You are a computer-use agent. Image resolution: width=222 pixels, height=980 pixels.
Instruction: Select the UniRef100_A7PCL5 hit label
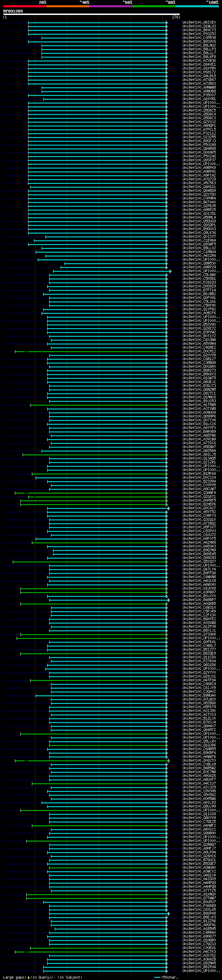199,129
